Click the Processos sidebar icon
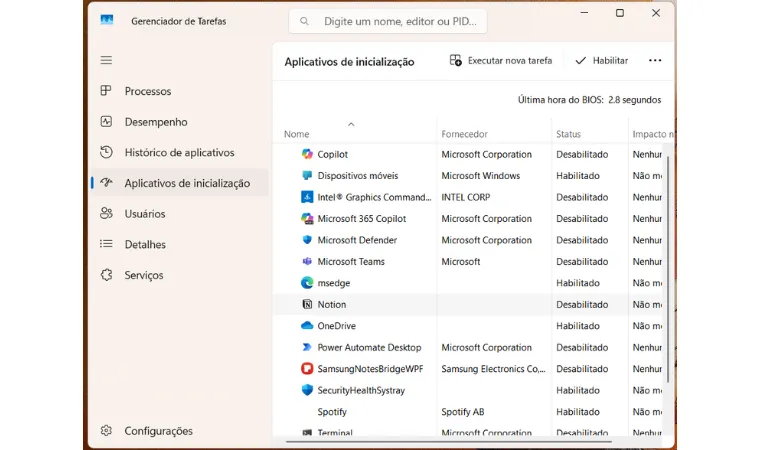Screen dimensions: 760x450 click(x=106, y=91)
